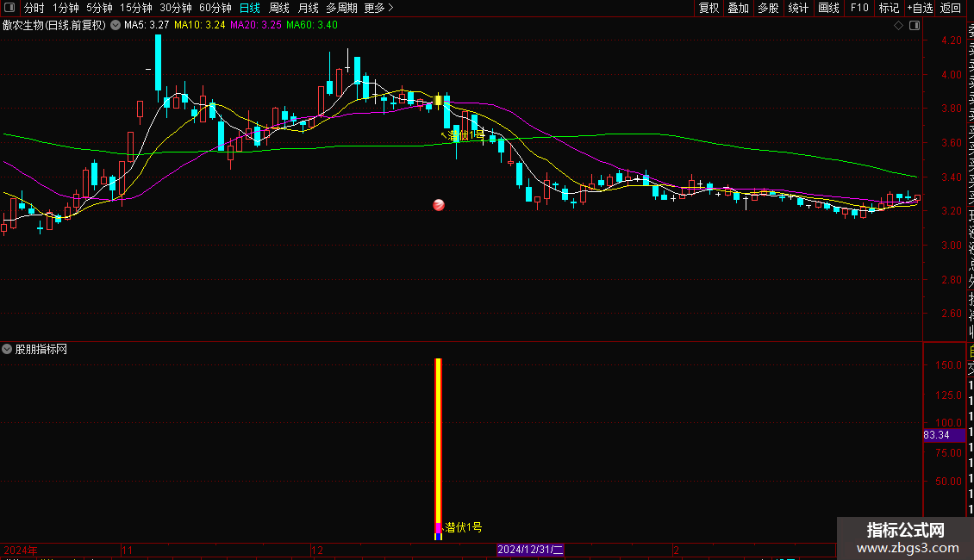Click the 150.0 indicator axis label
Image resolution: width=974 pixels, height=560 pixels.
948,365
